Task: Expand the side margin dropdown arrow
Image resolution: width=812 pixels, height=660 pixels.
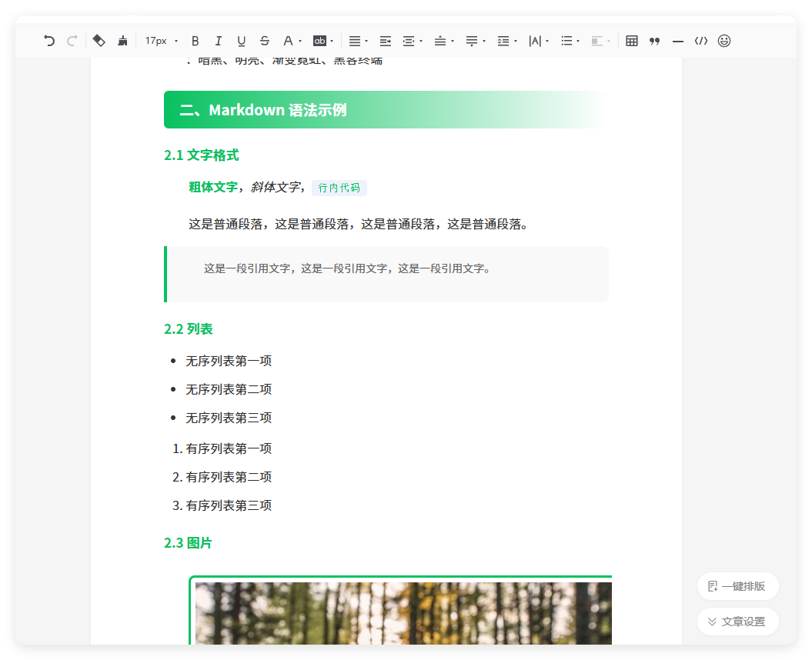Action: coord(420,42)
